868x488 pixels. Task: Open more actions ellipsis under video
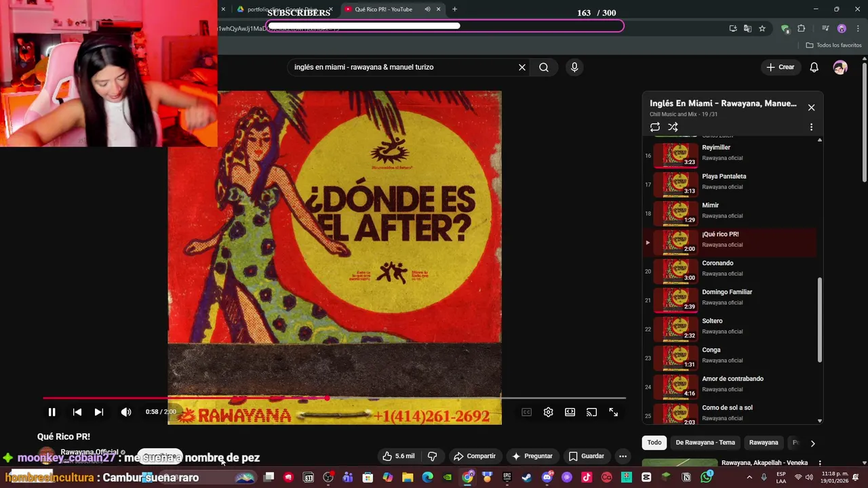pos(623,456)
